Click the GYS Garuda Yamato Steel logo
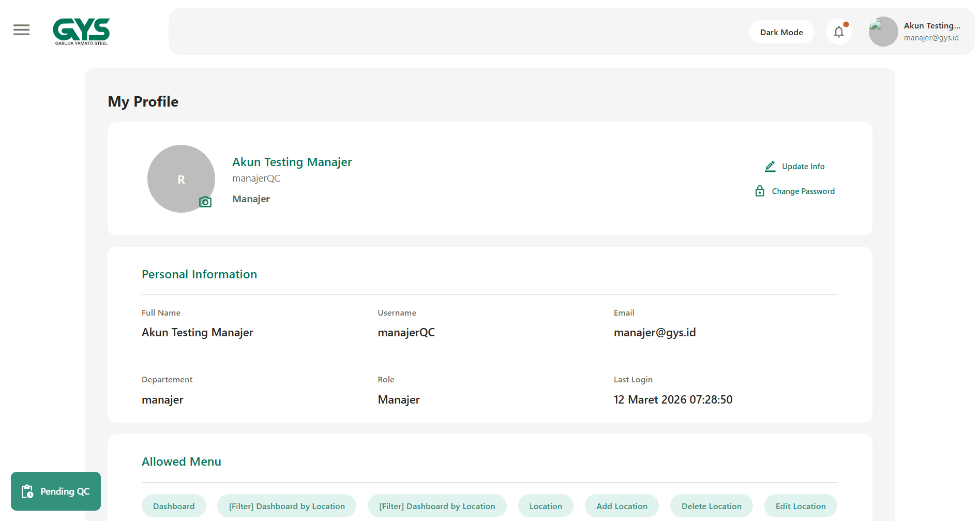The width and height of the screenshot is (980, 521). (x=81, y=32)
